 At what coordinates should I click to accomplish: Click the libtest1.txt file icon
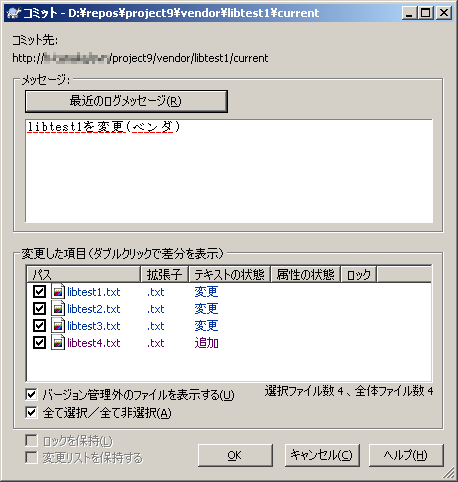coord(58,292)
